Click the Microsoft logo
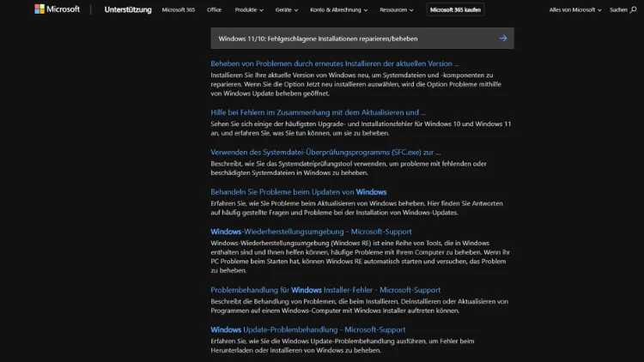 click(57, 9)
